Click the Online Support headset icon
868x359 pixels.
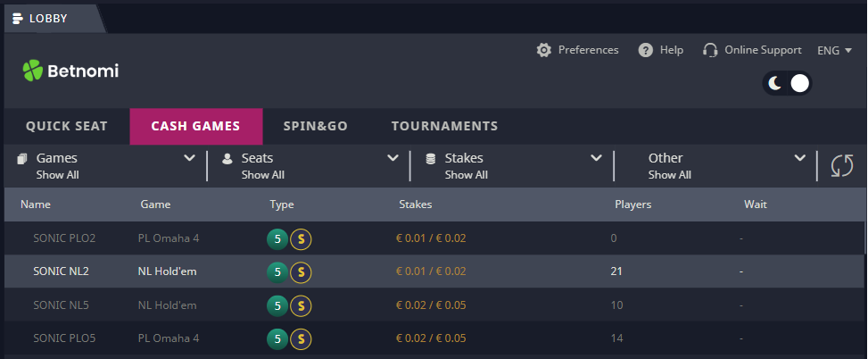(x=710, y=50)
